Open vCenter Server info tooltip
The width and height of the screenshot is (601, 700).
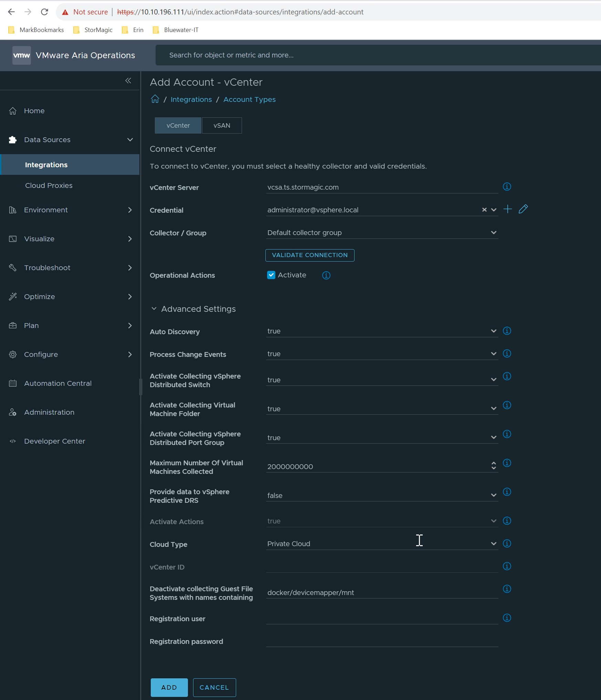507,187
